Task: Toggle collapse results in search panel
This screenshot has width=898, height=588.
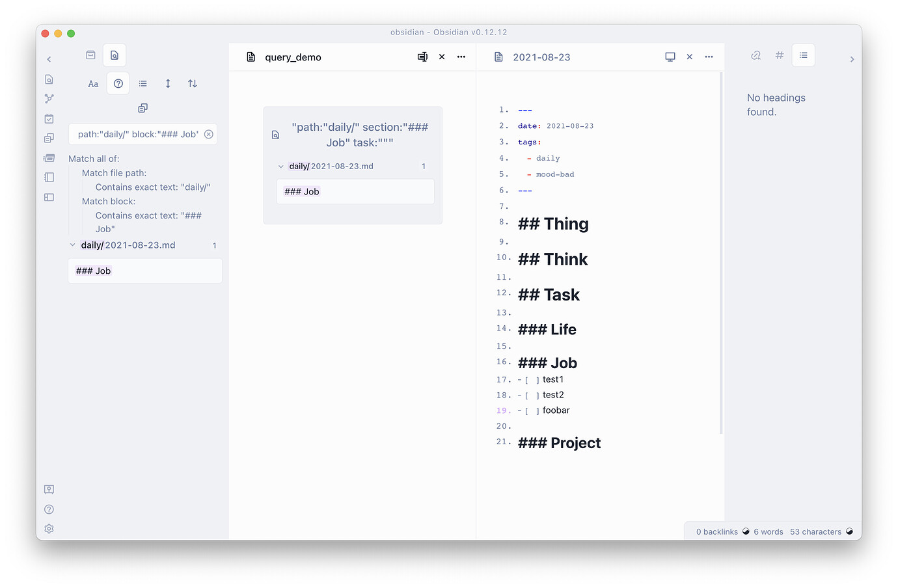Action: (143, 83)
